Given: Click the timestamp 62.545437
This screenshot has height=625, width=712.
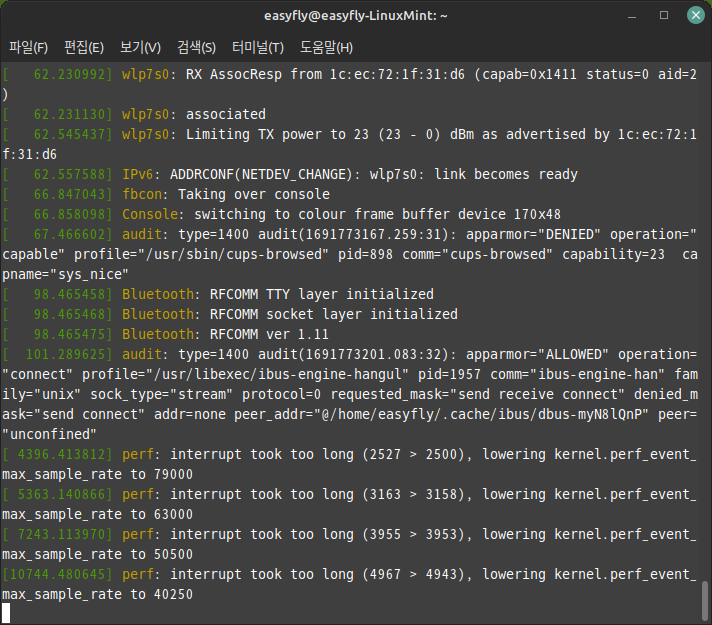Looking at the screenshot, I should coord(69,134).
